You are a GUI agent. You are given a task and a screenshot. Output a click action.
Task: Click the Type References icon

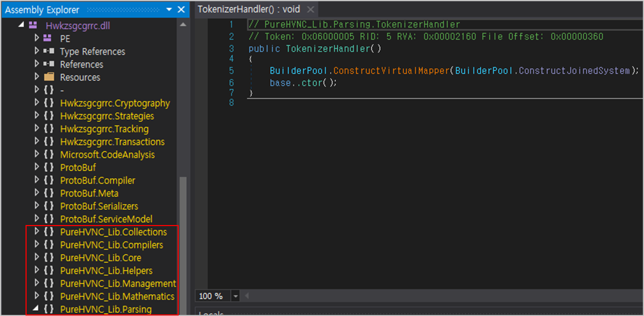[48, 51]
